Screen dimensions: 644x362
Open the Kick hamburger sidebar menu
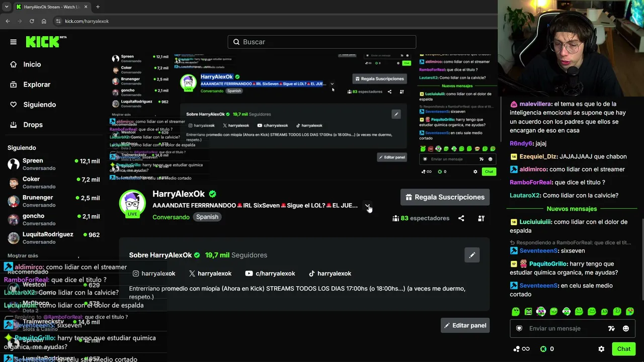tap(14, 42)
